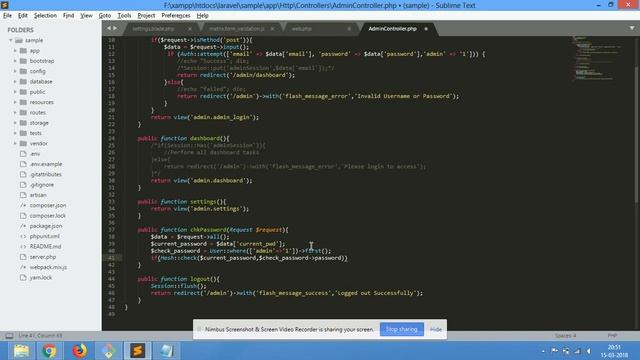Open Firefox from the taskbar

[x=80, y=351]
